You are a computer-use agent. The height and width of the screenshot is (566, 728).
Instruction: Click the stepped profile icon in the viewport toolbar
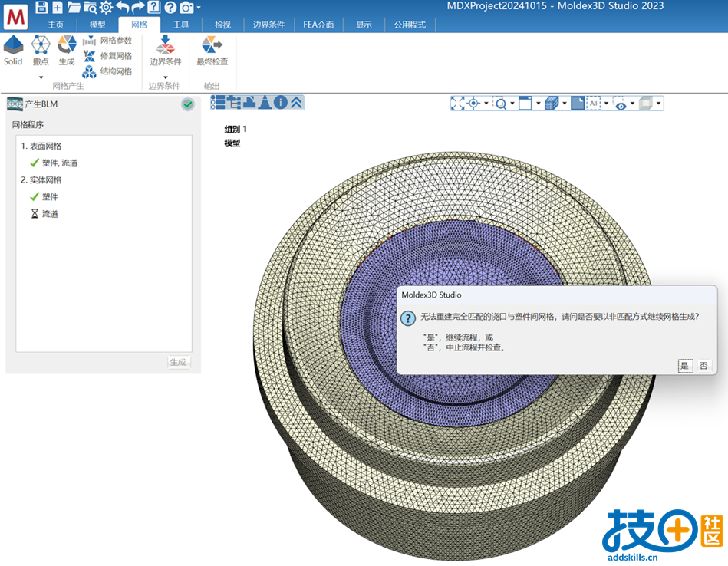click(249, 102)
